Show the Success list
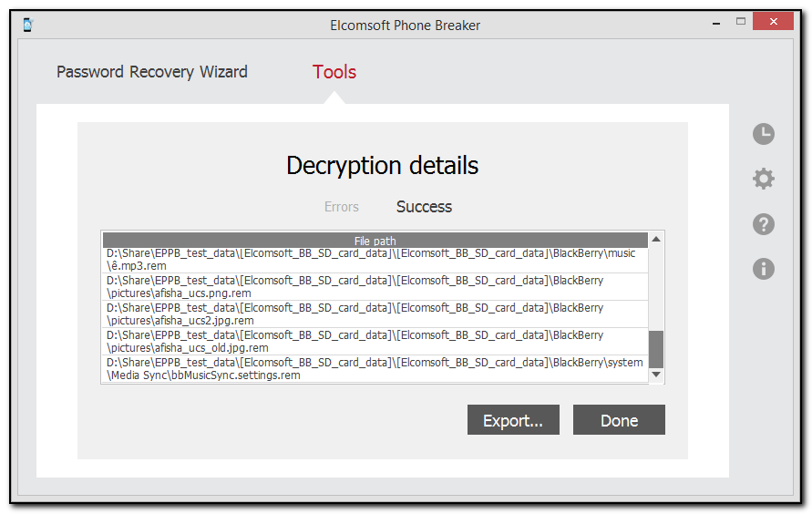The image size is (812, 514). click(x=424, y=207)
